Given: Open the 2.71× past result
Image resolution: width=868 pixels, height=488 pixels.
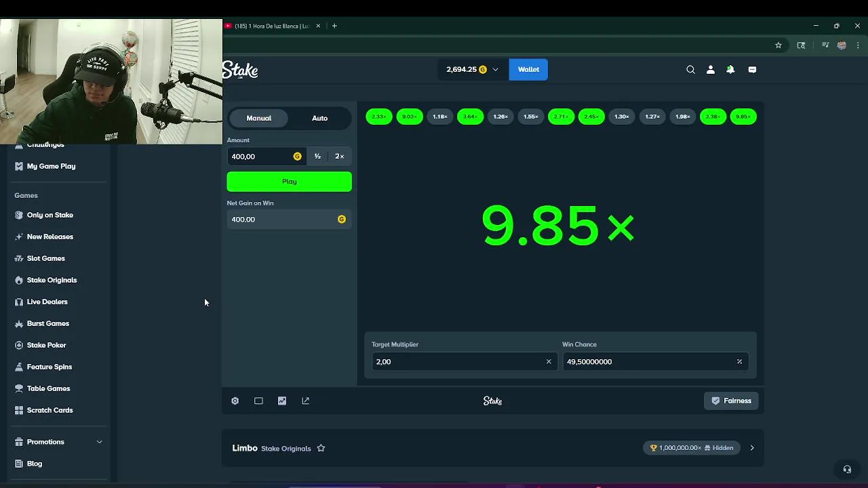Looking at the screenshot, I should (x=561, y=117).
